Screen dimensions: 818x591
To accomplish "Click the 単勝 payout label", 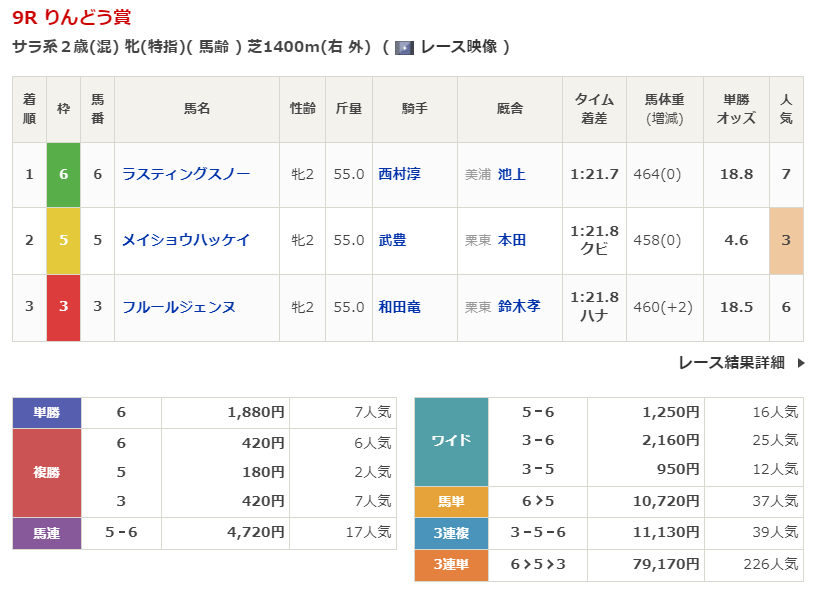I will tap(47, 412).
